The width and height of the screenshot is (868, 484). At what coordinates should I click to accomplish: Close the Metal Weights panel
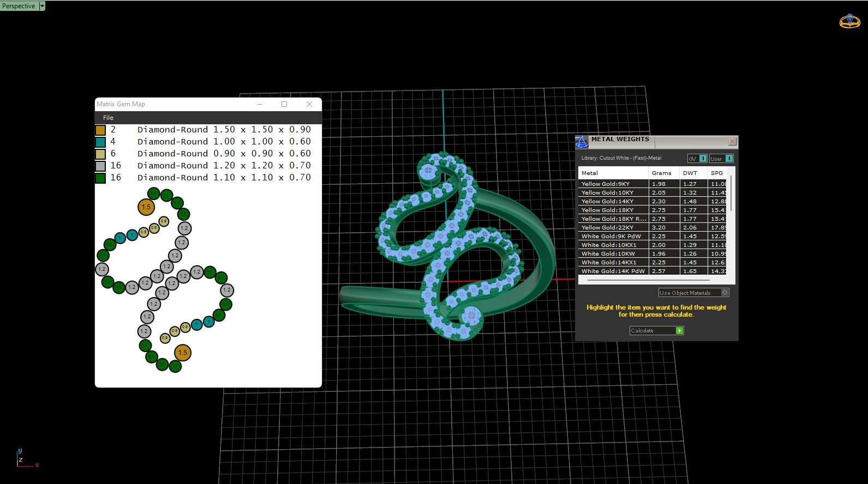pos(732,142)
